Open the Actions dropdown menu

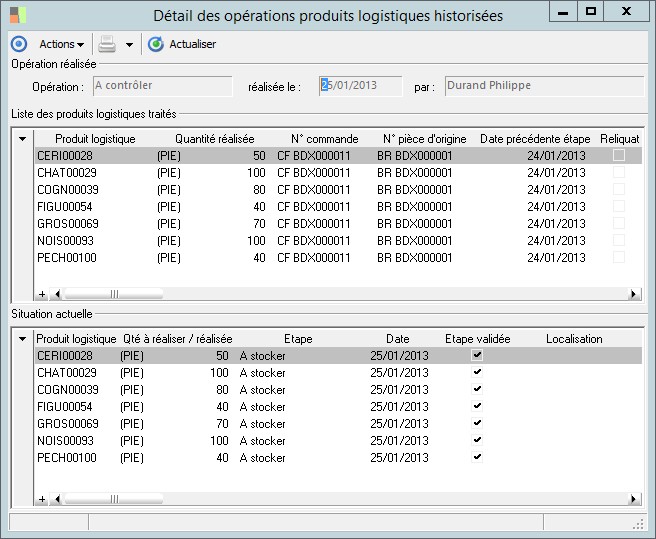point(61,44)
